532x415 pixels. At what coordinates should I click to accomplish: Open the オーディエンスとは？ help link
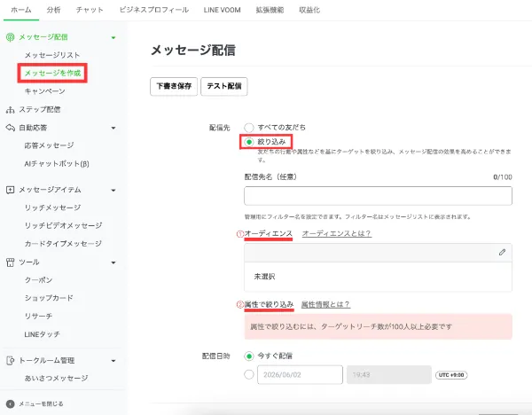[337, 234]
